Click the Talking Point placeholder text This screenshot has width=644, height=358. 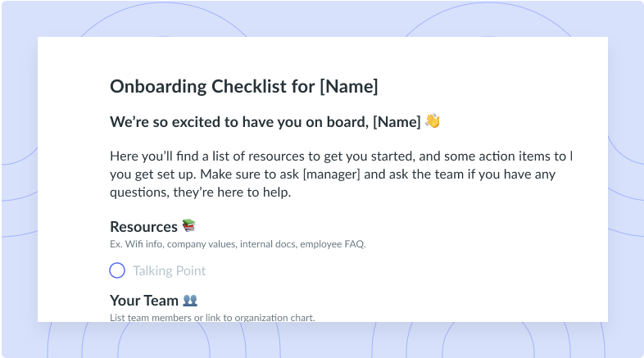pyautogui.click(x=170, y=270)
